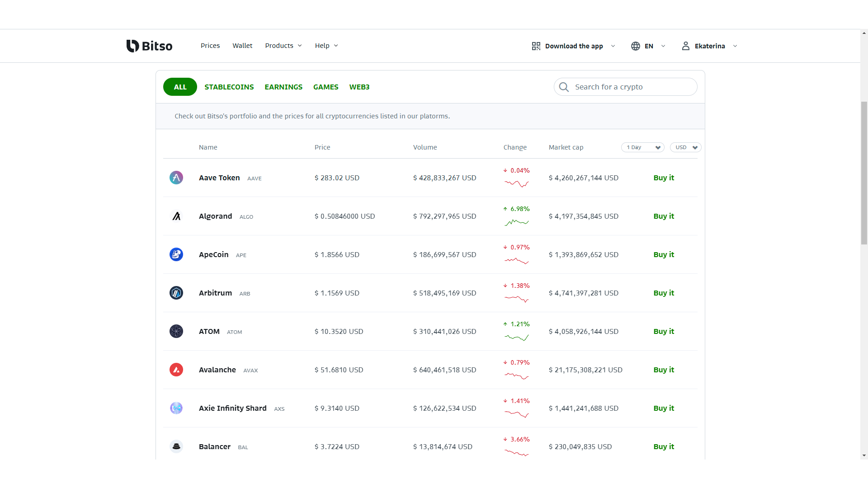Viewport: 868px width, 488px height.
Task: Click the $ 283.02 USD price
Action: point(337,178)
